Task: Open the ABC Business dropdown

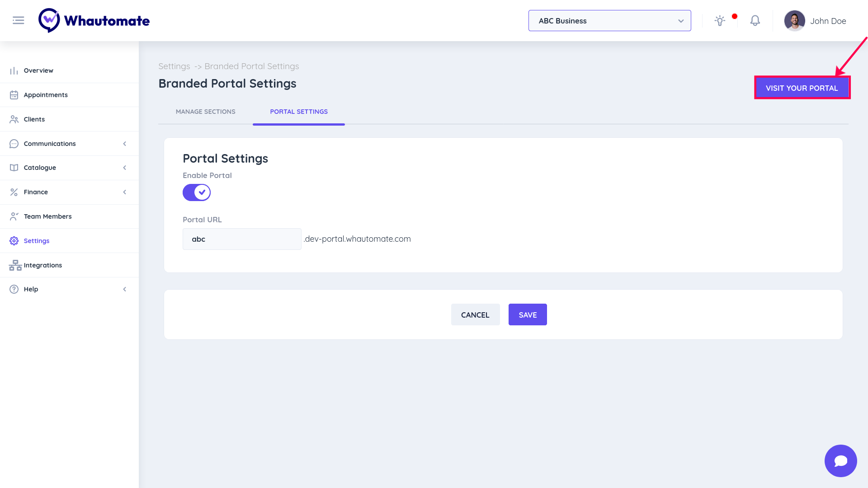Action: pos(609,21)
